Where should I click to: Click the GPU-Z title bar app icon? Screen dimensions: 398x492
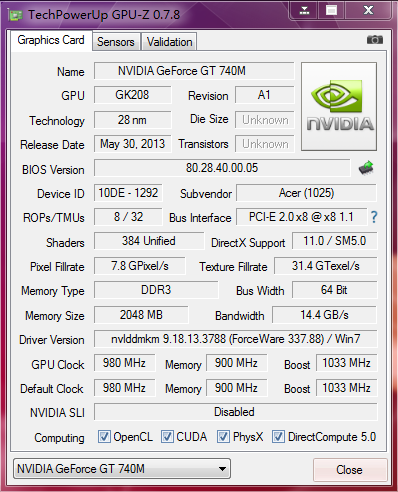15,15
